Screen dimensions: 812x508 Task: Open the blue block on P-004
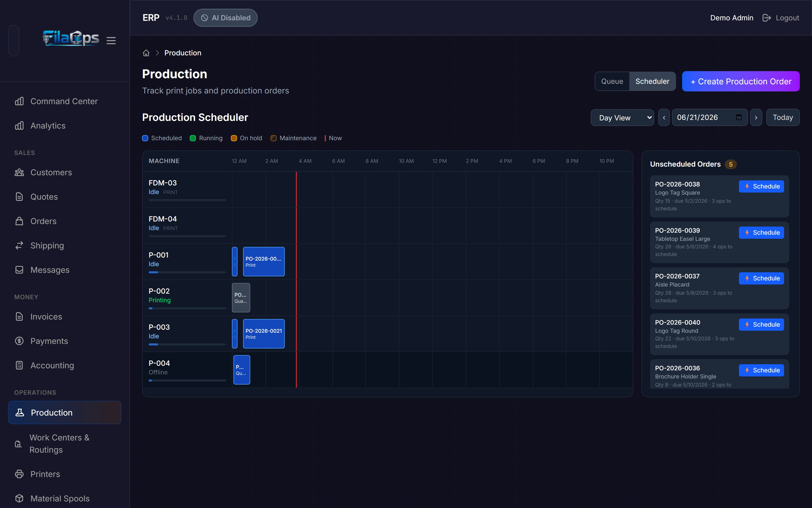(242, 370)
